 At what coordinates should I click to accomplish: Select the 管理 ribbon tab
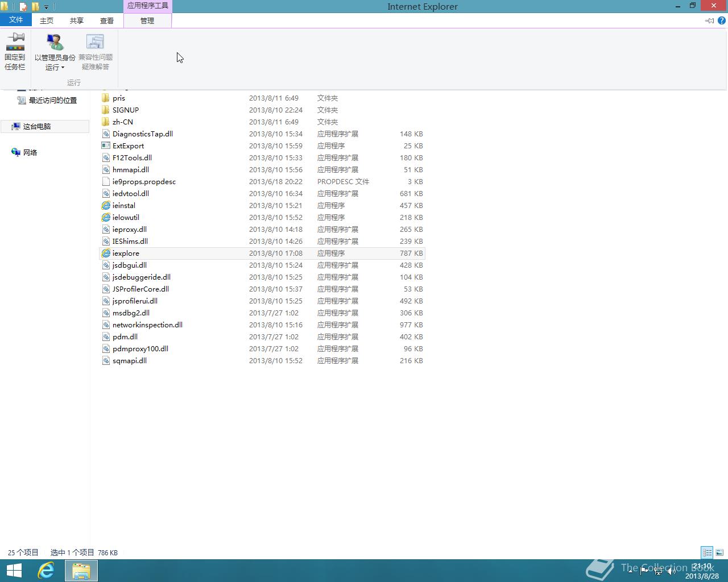click(x=147, y=20)
